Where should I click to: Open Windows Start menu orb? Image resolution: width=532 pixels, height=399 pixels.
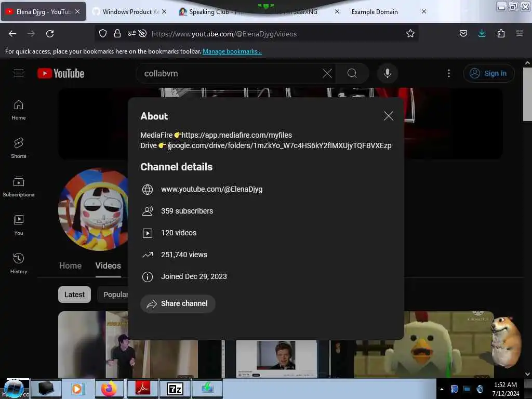click(x=14, y=389)
